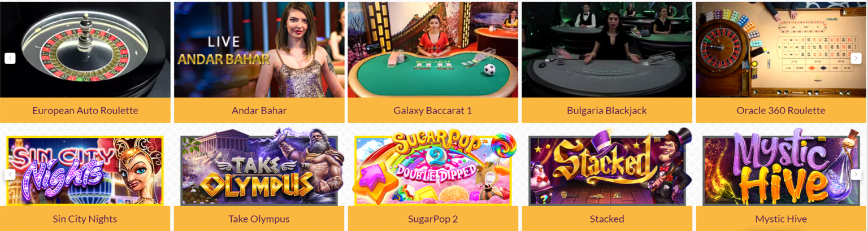The image size is (868, 231).
Task: Show next slot games in bottom row
Action: (x=856, y=175)
